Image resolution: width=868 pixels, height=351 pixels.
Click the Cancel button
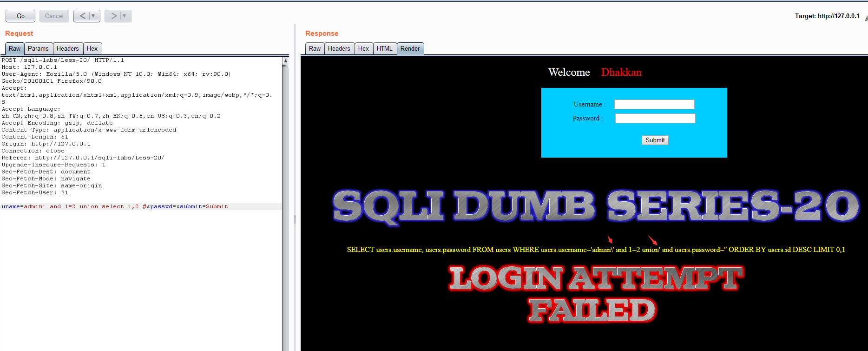[54, 16]
